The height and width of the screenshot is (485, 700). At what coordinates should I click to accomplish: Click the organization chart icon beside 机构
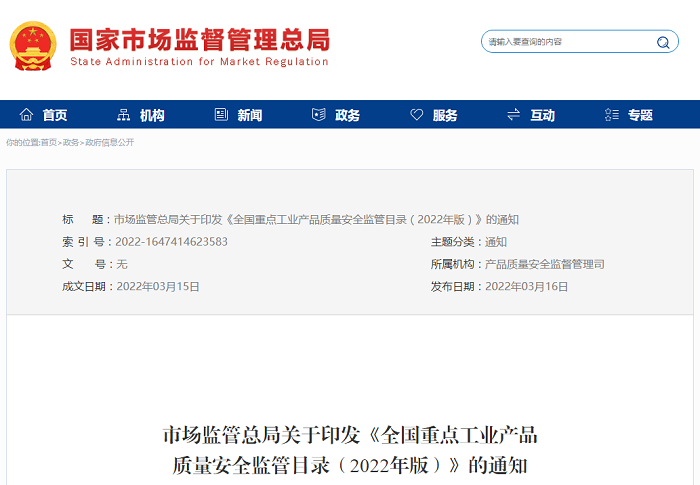124,115
